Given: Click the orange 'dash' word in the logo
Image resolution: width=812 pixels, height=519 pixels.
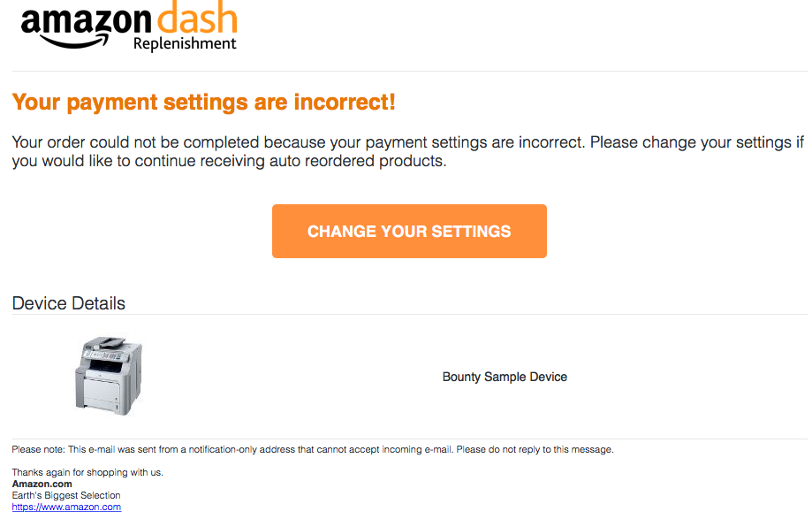Looking at the screenshot, I should tap(197, 17).
